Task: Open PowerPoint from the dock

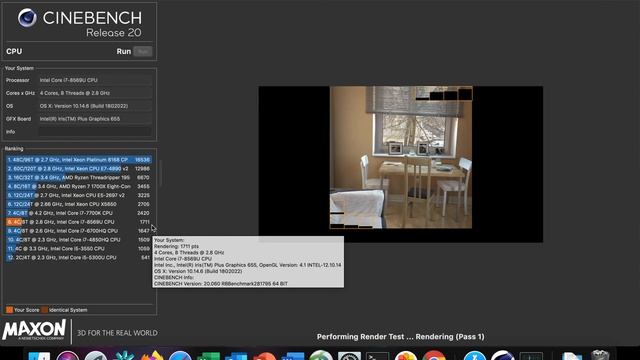Action: [264, 356]
